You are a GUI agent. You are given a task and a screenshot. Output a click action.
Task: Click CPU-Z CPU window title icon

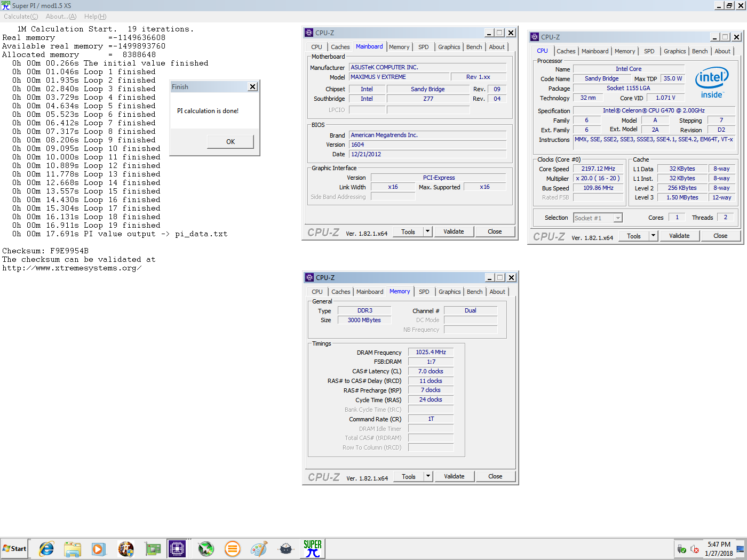pyautogui.click(x=535, y=37)
